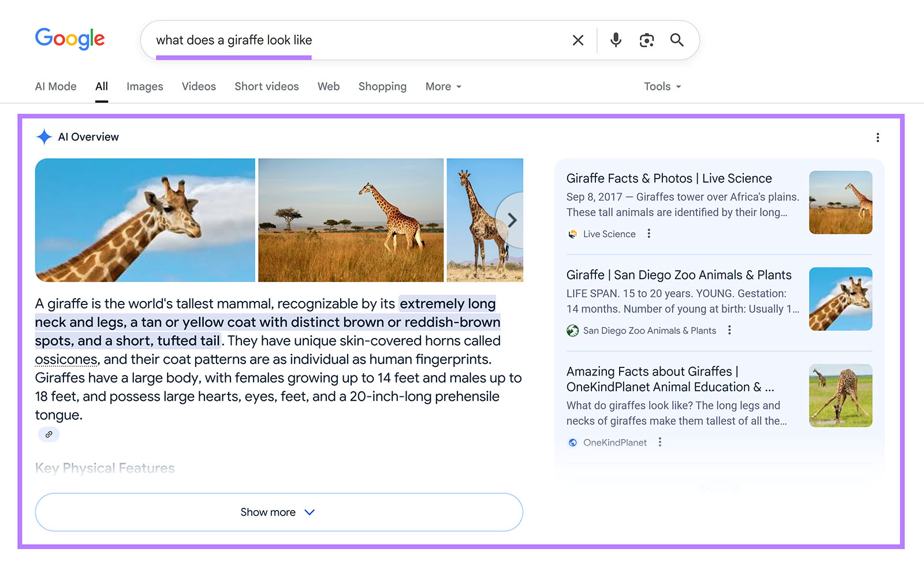Click the Google logo
924x565 pixels.
click(x=69, y=39)
